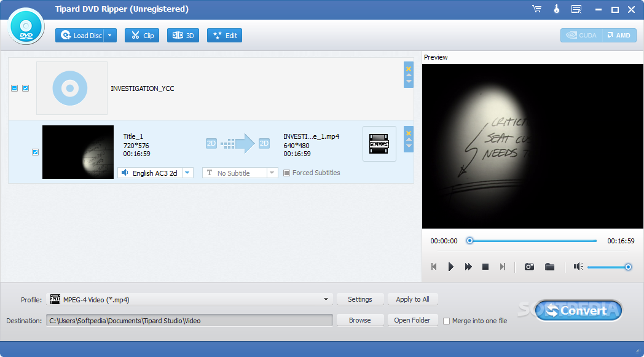
Task: Open the shopping cart purchase icon
Action: pos(537,9)
